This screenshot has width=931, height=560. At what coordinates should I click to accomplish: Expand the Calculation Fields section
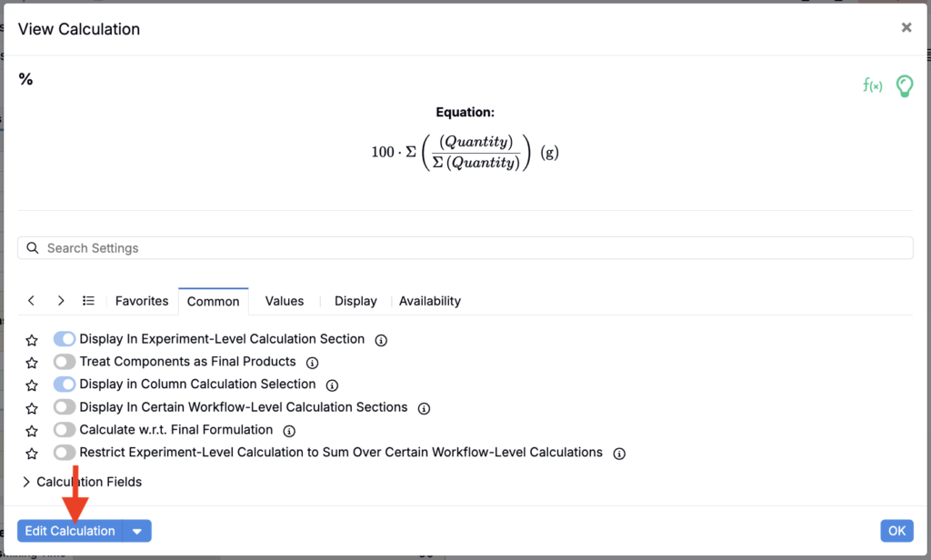coord(83,482)
